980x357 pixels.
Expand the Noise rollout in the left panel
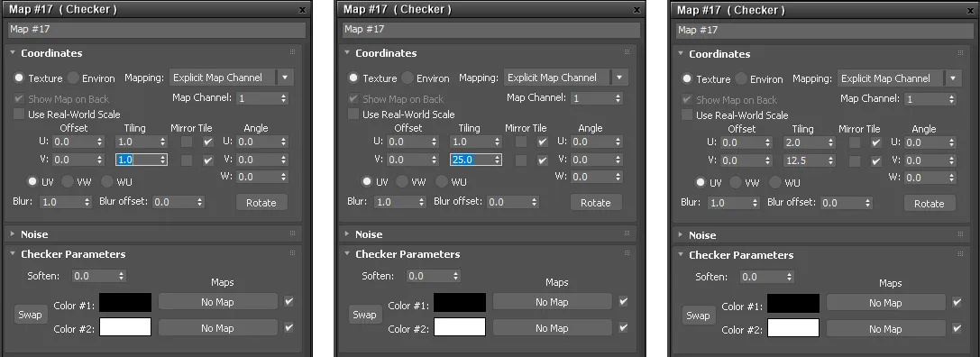point(13,233)
